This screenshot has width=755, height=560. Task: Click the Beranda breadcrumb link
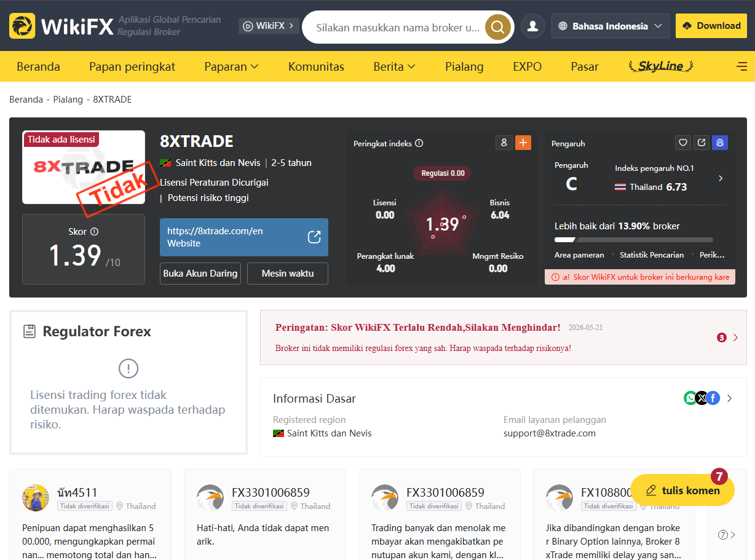[x=26, y=99]
